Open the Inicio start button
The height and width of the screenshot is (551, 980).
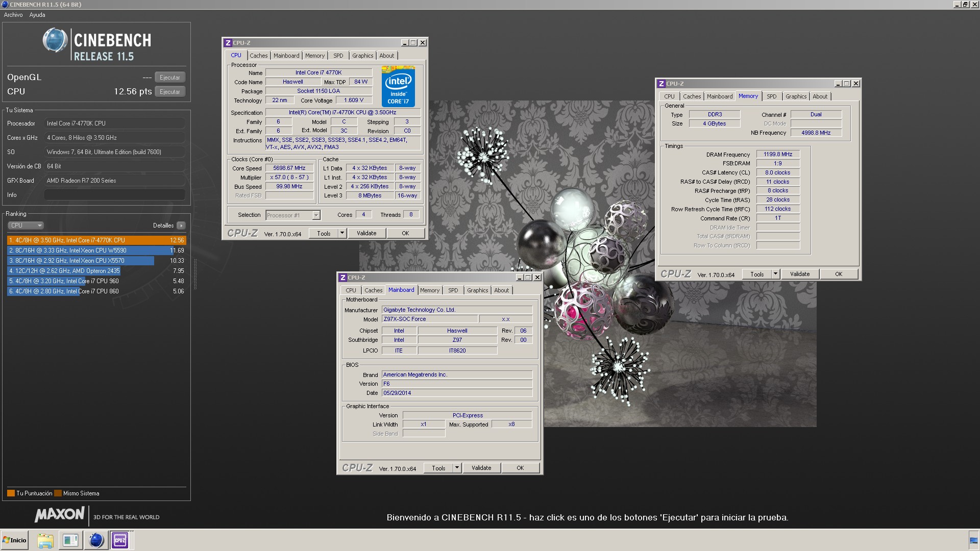[15, 540]
